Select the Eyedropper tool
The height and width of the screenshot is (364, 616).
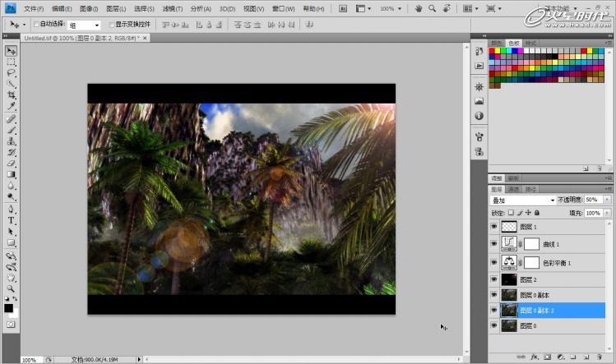[x=11, y=106]
